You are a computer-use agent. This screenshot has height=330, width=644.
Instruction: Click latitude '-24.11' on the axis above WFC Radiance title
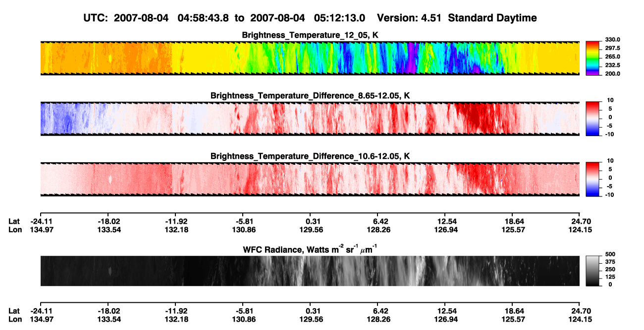(41, 221)
